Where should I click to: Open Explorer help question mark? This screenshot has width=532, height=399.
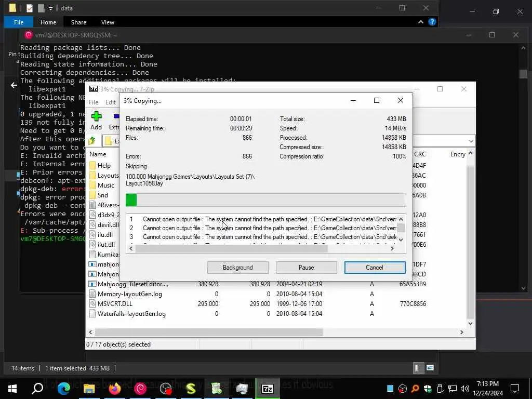point(432,22)
